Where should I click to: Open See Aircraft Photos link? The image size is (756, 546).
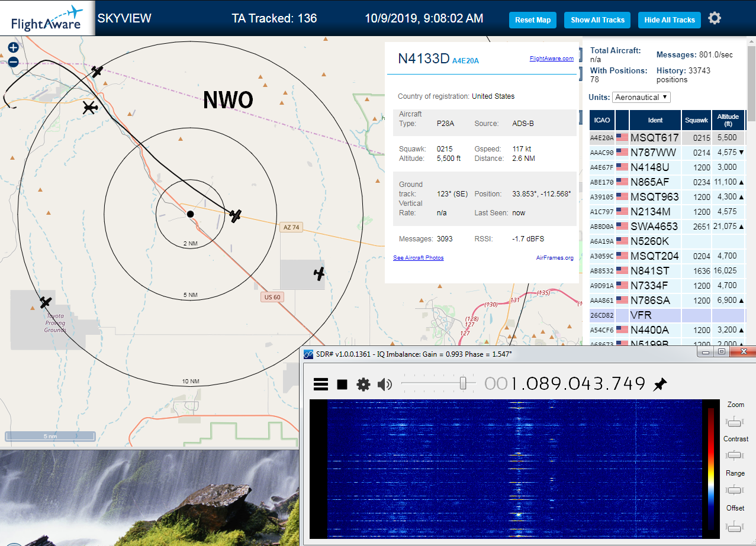point(418,258)
